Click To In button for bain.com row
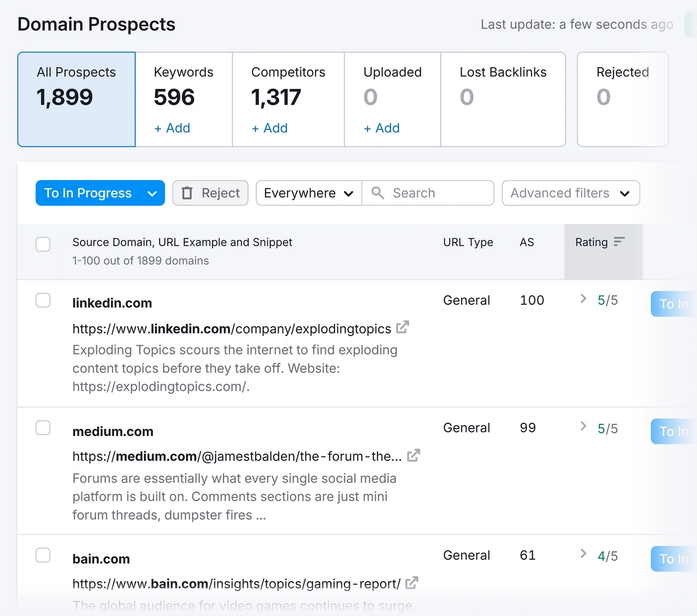This screenshot has height=616, width=697. coord(674,559)
